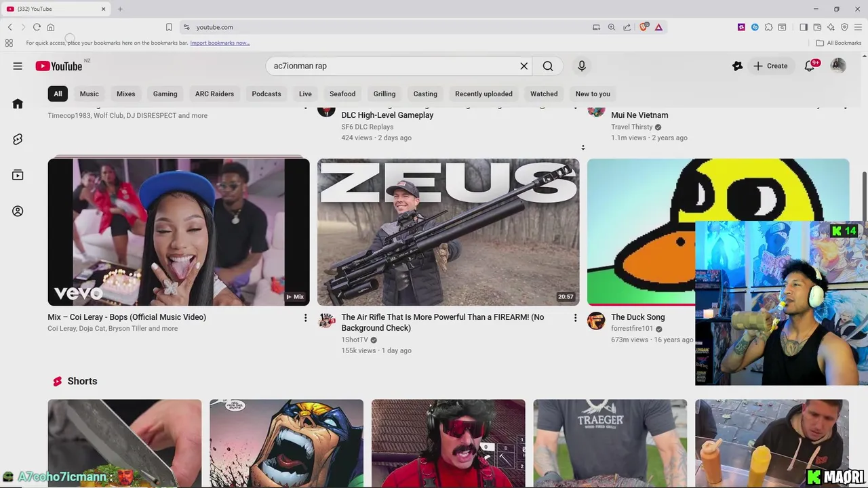This screenshot has height=488, width=868.
Task: Select the ARC Raiders filter chip
Action: coord(214,94)
